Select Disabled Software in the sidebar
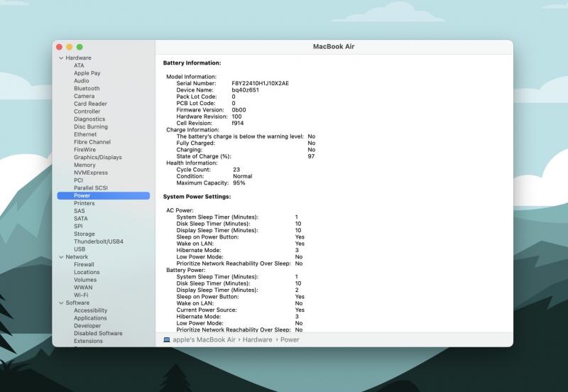The image size is (568, 392). [98, 333]
